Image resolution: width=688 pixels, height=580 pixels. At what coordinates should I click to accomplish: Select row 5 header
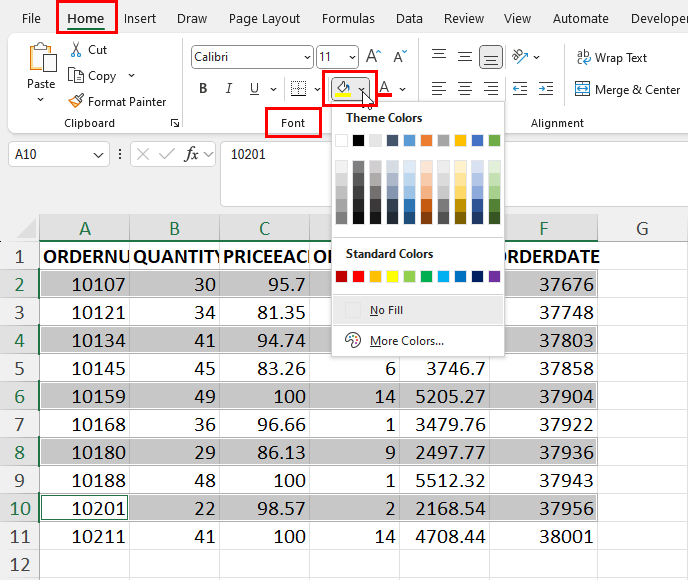19,369
